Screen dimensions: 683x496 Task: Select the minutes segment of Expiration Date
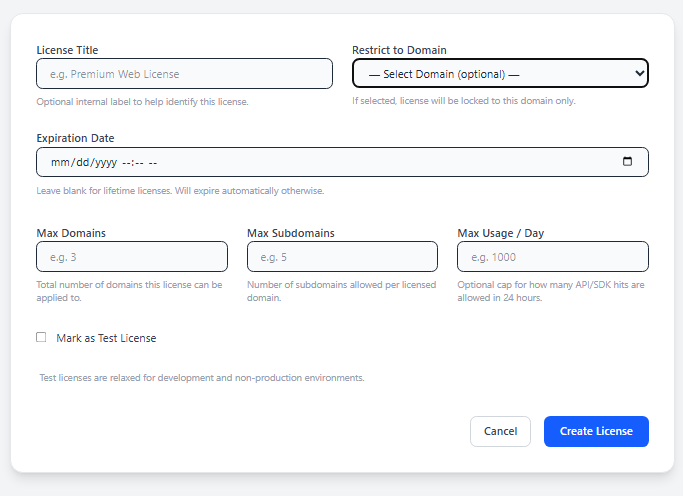click(141, 162)
